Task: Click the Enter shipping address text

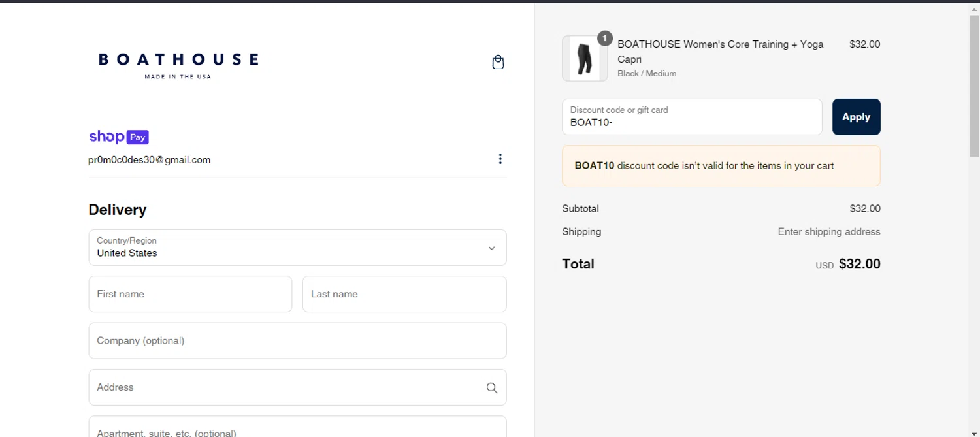Action: coord(829,232)
